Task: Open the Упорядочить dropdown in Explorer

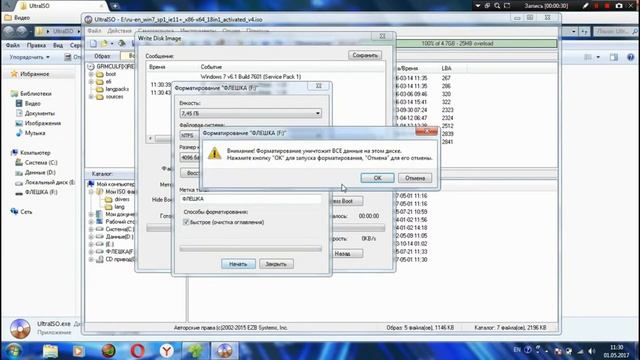Action: 29,57
